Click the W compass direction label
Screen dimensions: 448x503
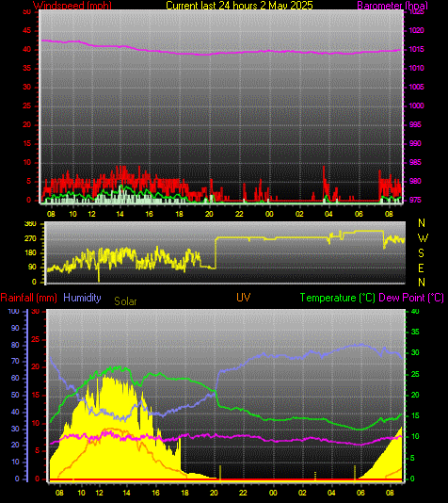[x=423, y=238]
